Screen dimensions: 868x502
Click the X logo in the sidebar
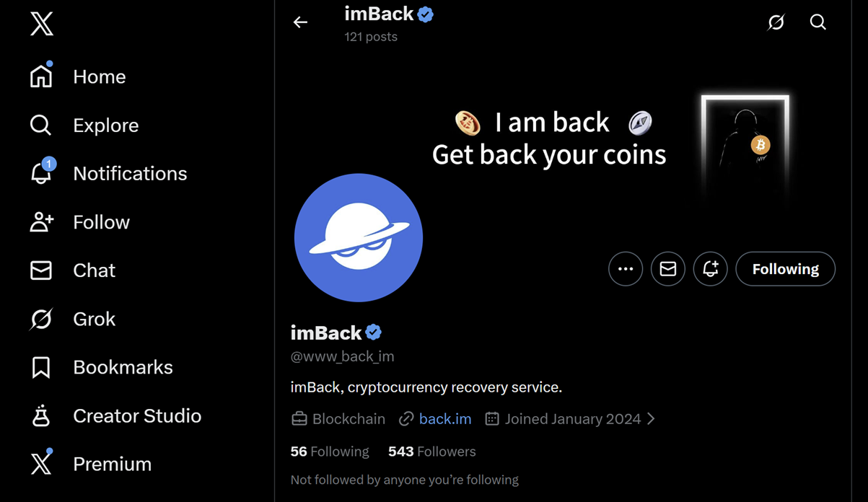coord(42,25)
